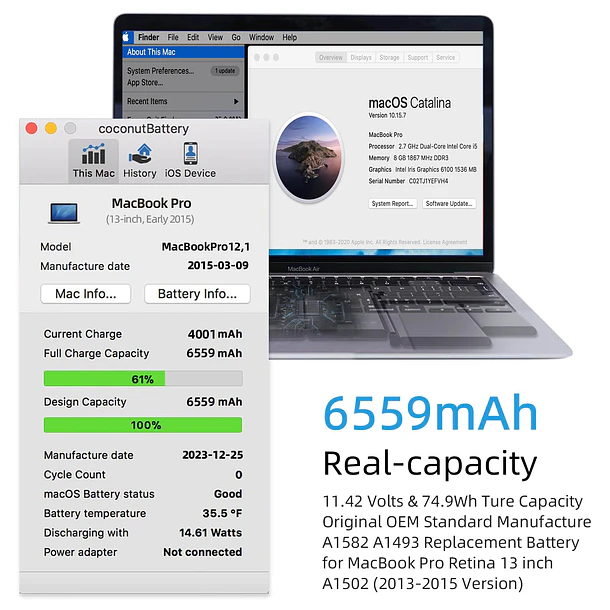Click the Cycle Count label
The image size is (610, 610).
tap(75, 475)
